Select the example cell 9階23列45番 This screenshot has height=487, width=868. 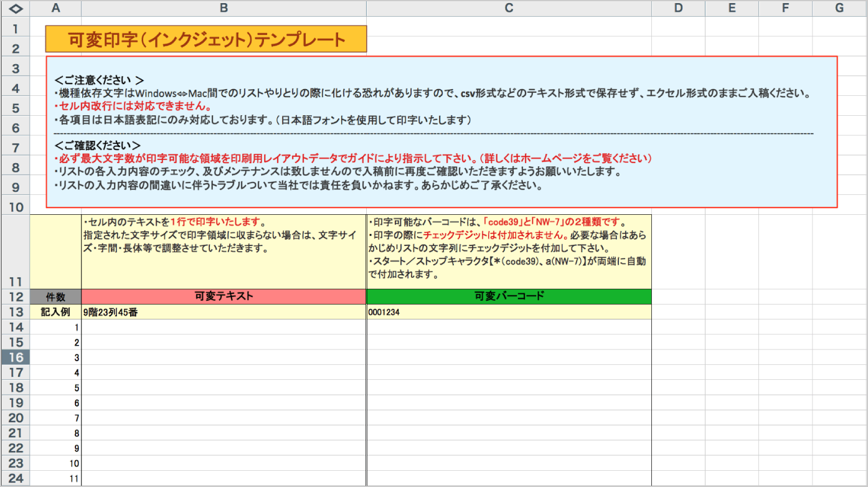(224, 312)
